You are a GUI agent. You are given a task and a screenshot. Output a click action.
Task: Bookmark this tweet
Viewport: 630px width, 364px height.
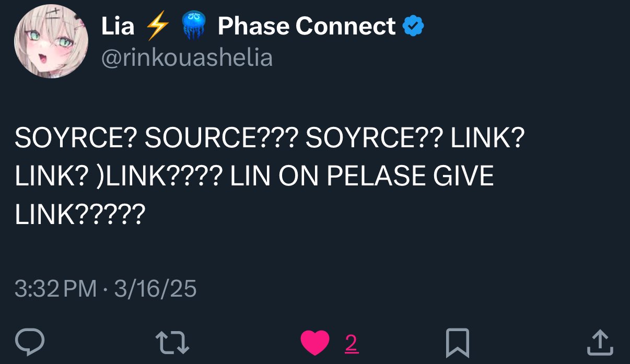point(457,343)
